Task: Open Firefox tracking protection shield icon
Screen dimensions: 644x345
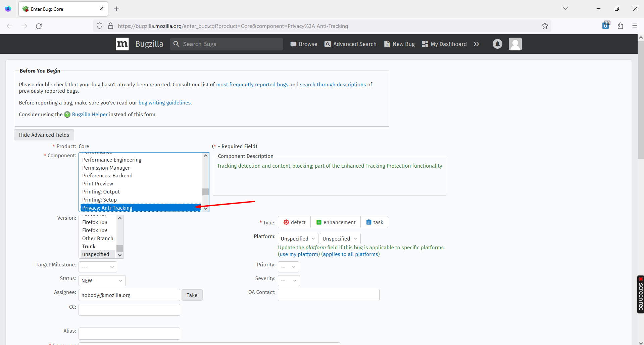Action: [x=99, y=26]
